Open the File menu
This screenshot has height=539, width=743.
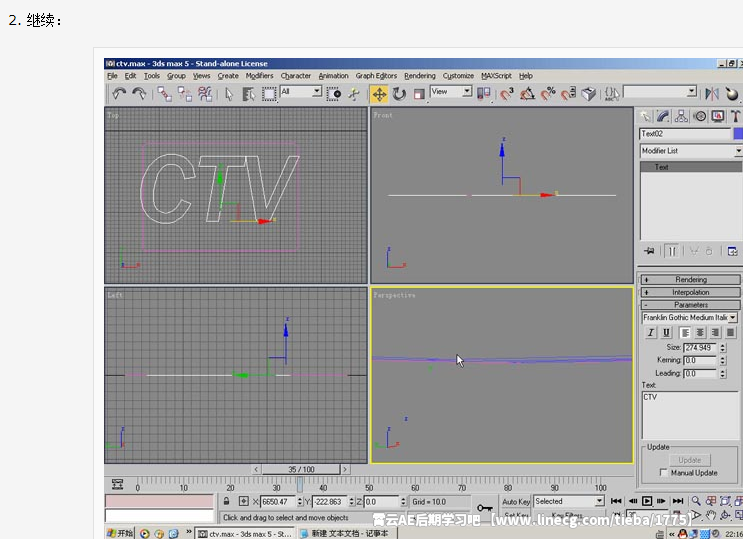(x=112, y=76)
